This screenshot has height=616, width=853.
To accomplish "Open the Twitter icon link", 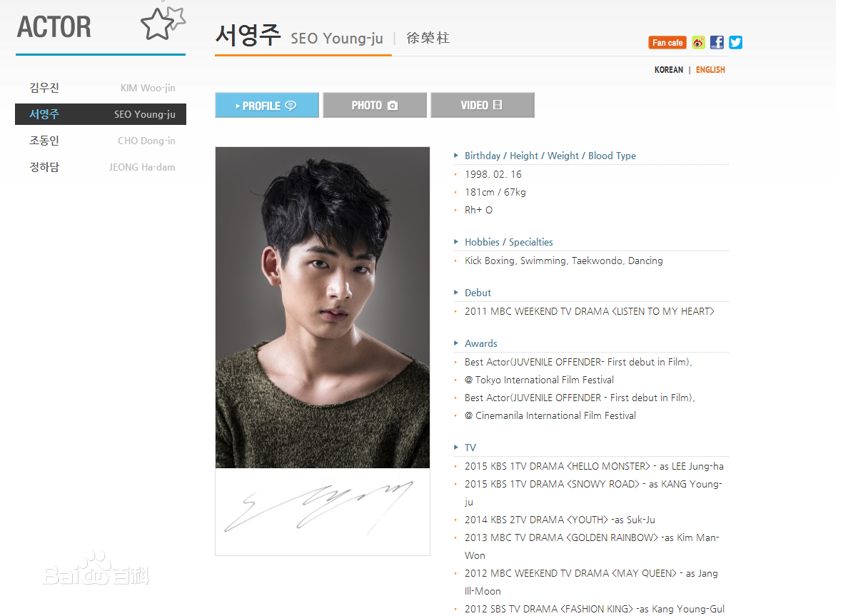I will [x=735, y=42].
